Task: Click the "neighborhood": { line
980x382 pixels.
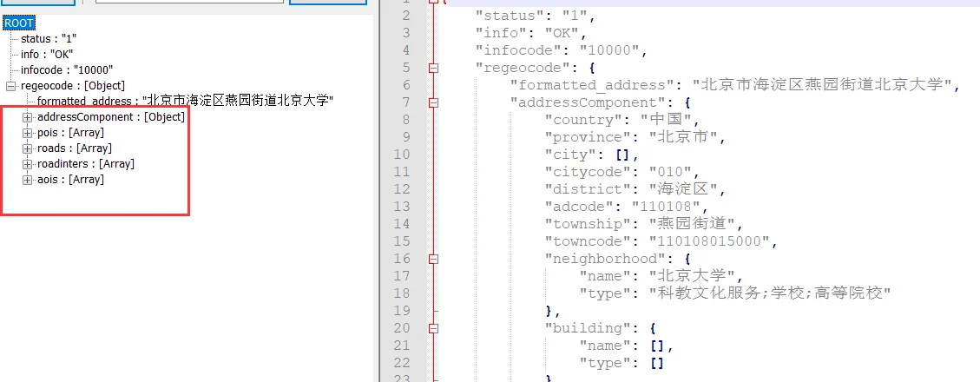Action: click(x=617, y=259)
